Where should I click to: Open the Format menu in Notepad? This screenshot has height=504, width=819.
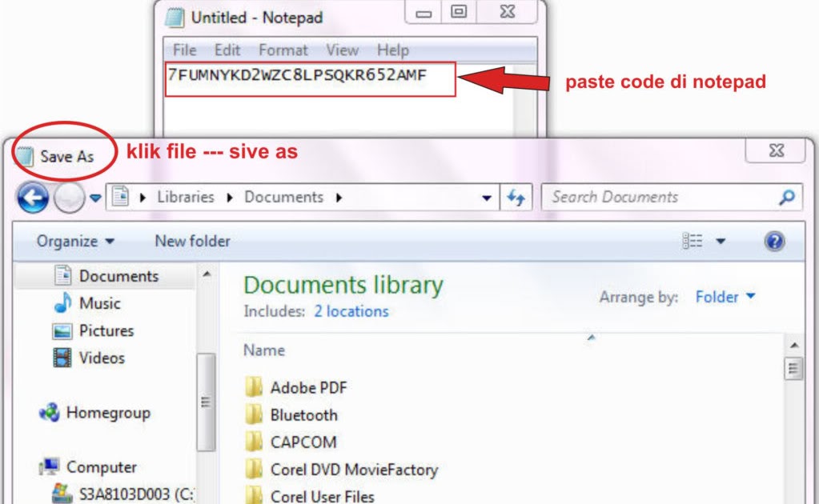[283, 50]
